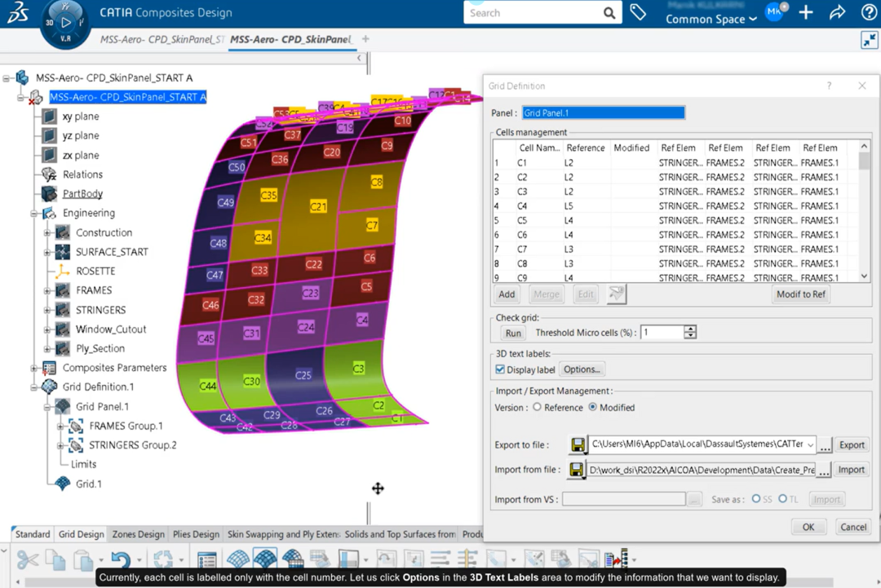Image resolution: width=881 pixels, height=588 pixels.
Task: Collapse the Engineering tree node
Action: pyautogui.click(x=33, y=214)
